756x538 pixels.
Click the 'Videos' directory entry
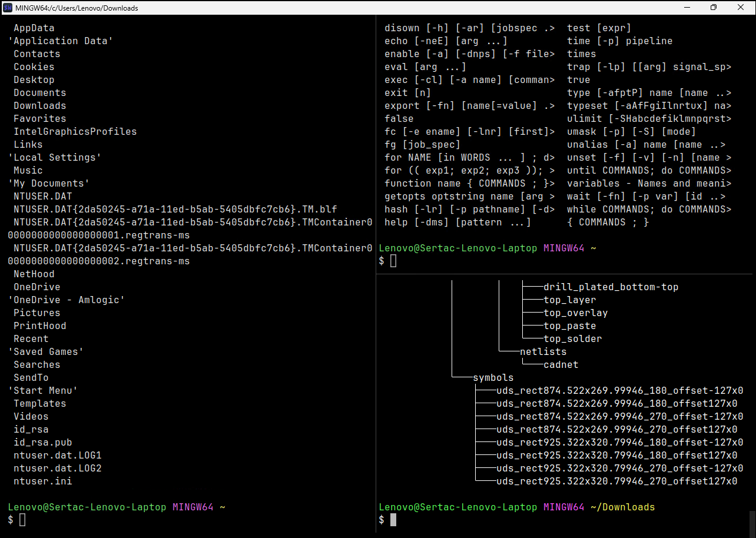31,417
